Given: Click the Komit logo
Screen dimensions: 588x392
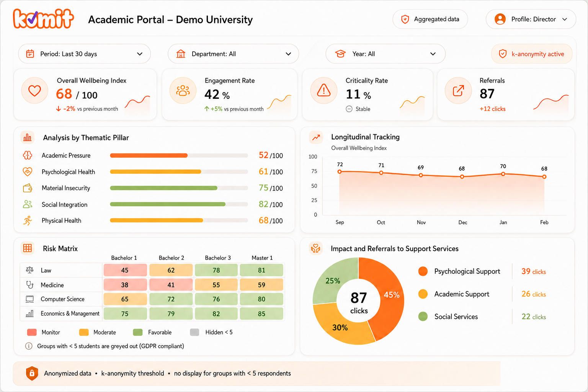Looking at the screenshot, I should pos(43,19).
